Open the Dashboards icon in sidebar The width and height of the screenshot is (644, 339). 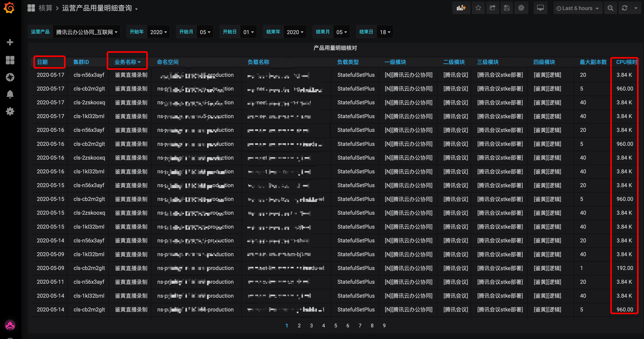[x=10, y=60]
